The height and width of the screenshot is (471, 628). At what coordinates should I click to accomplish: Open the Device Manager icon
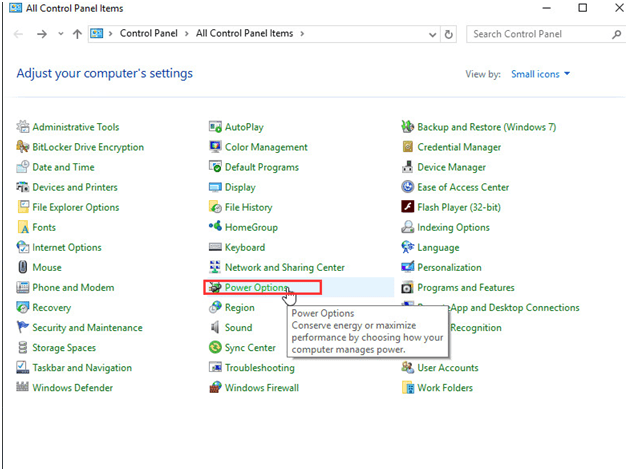tap(408, 167)
